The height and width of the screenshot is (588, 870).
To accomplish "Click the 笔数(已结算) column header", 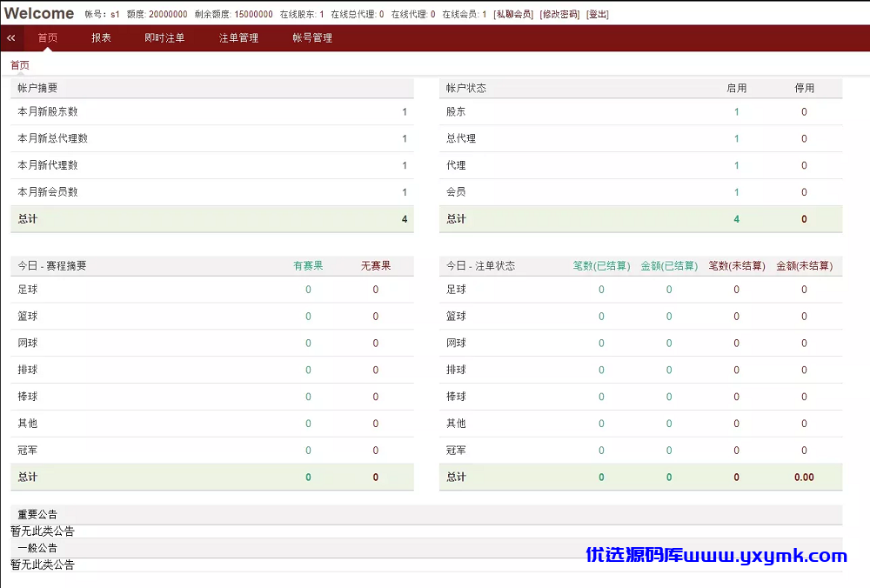I will tap(601, 265).
